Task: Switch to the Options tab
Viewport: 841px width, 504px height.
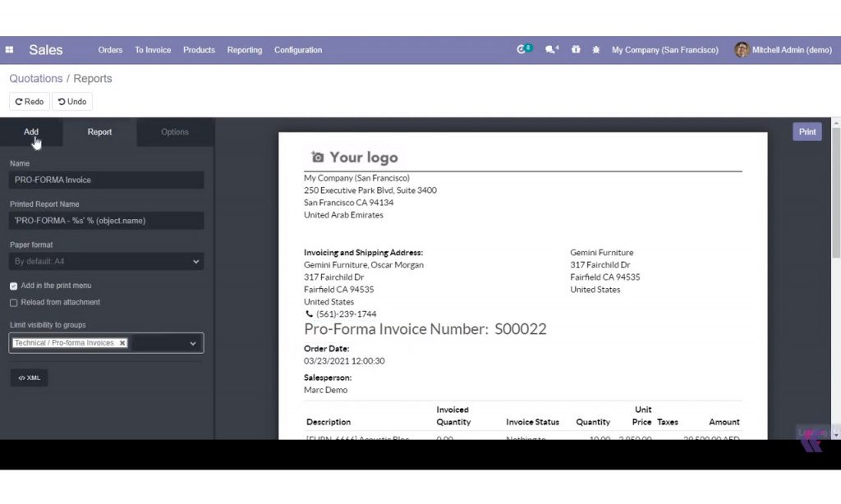Action: [x=174, y=131]
